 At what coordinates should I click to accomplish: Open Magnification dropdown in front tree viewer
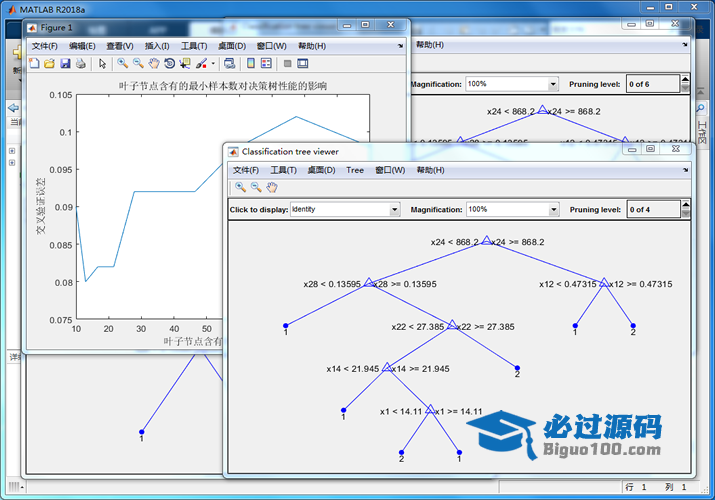pos(554,210)
